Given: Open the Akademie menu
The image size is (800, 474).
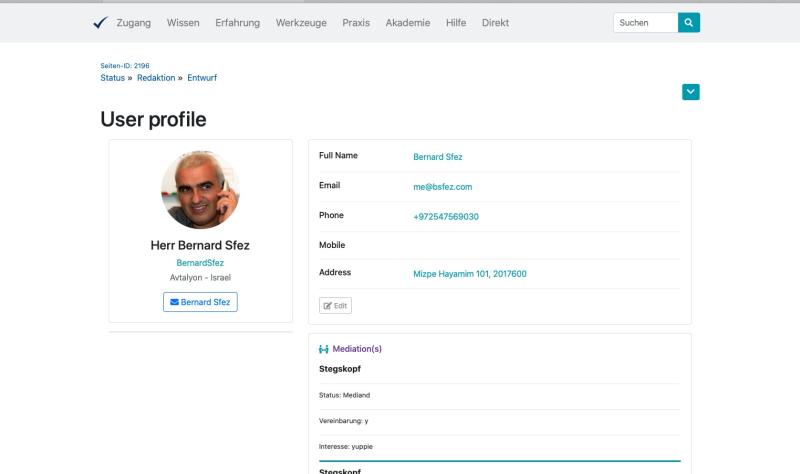Looking at the screenshot, I should [x=408, y=22].
